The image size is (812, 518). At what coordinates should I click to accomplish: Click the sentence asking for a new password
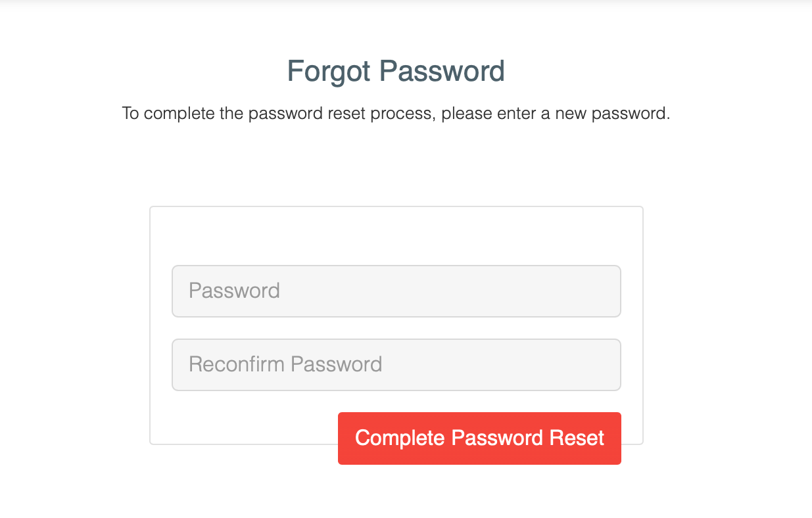(x=396, y=113)
